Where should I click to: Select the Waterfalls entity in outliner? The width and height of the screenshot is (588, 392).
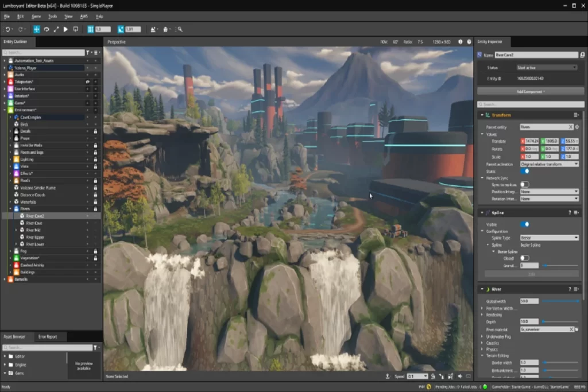(29, 201)
